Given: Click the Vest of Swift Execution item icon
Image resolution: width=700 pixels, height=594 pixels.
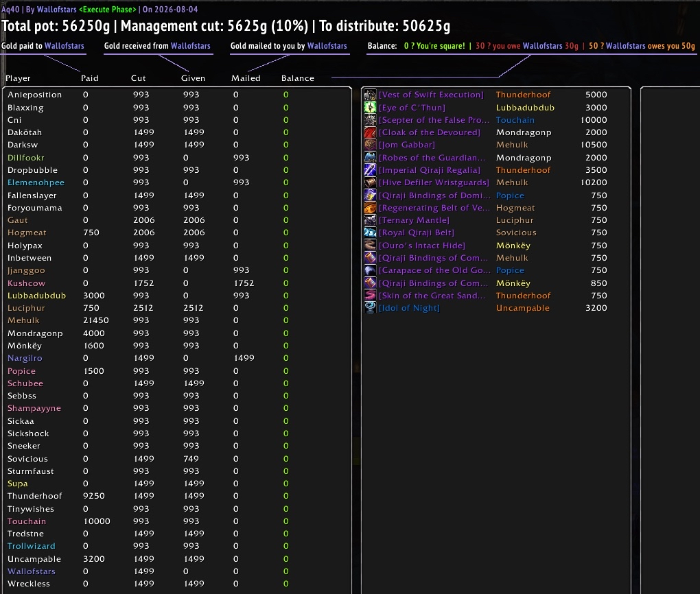Looking at the screenshot, I should pos(370,95).
